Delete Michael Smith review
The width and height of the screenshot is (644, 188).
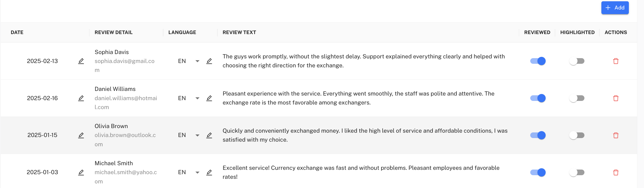[615, 172]
